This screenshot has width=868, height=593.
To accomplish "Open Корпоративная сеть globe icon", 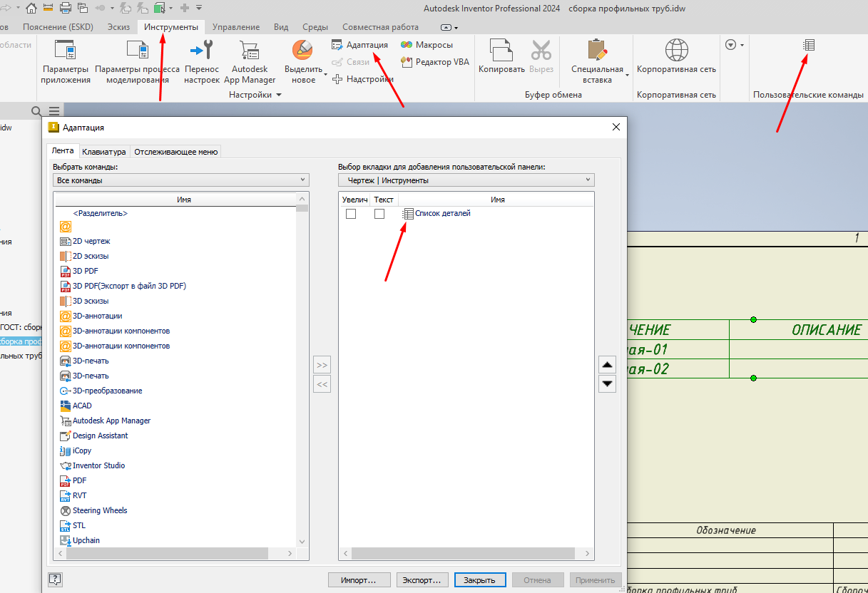I will coord(676,50).
